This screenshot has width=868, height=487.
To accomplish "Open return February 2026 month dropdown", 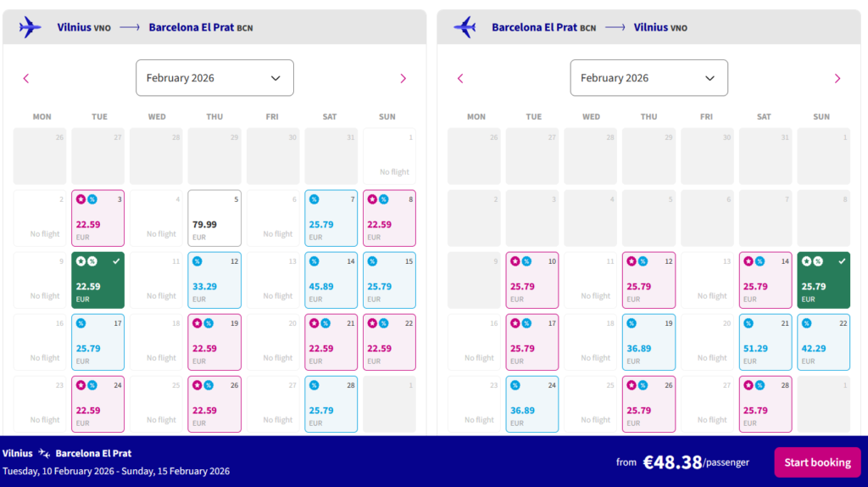I will click(648, 78).
